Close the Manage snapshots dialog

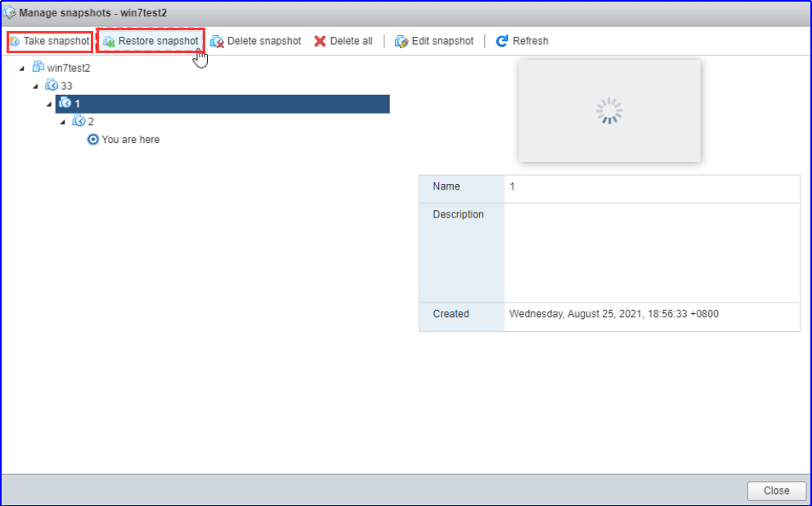click(776, 490)
